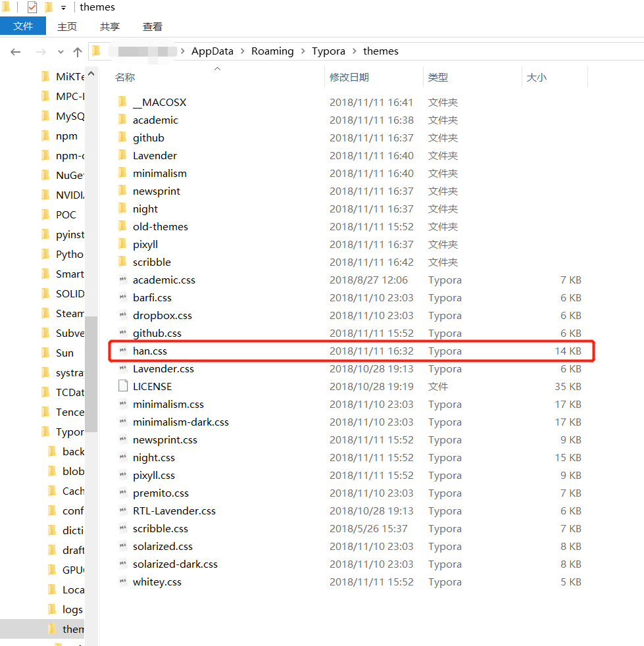
Task: Expand the chevron after Roaming in path
Action: pyautogui.click(x=303, y=51)
